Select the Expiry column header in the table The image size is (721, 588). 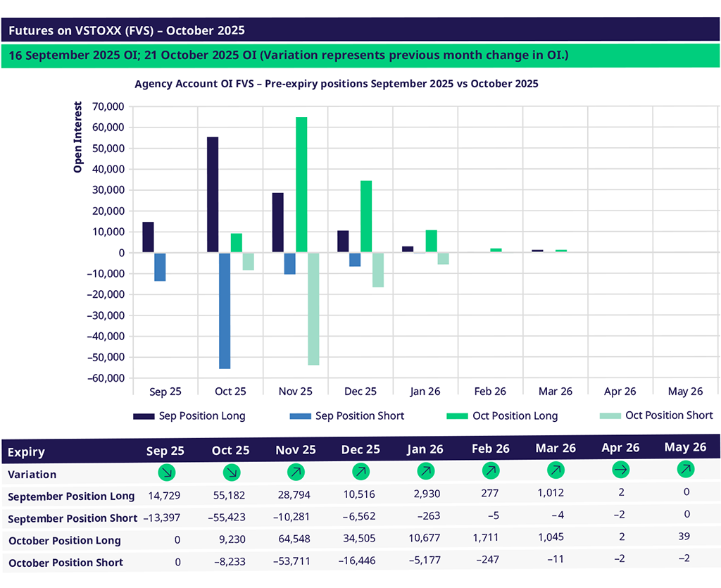coord(26,453)
